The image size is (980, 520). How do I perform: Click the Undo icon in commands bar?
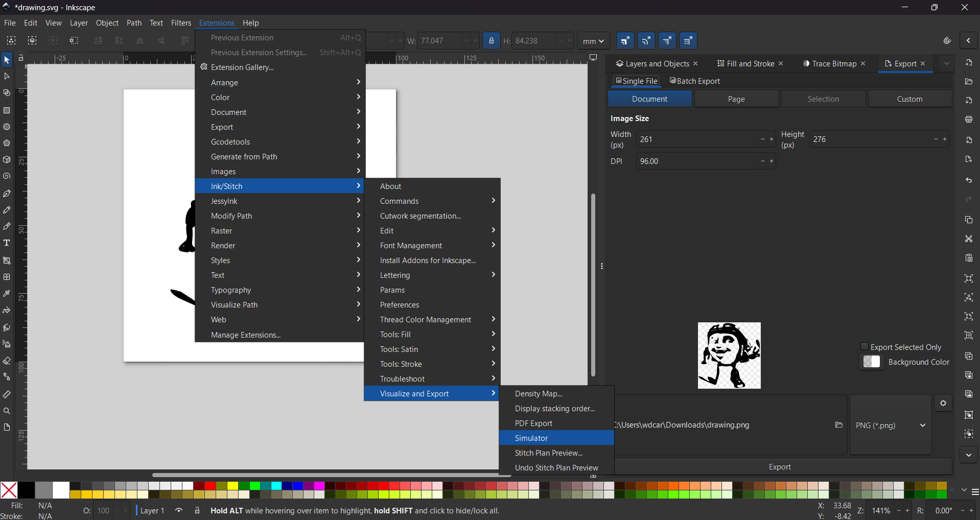coord(969,180)
